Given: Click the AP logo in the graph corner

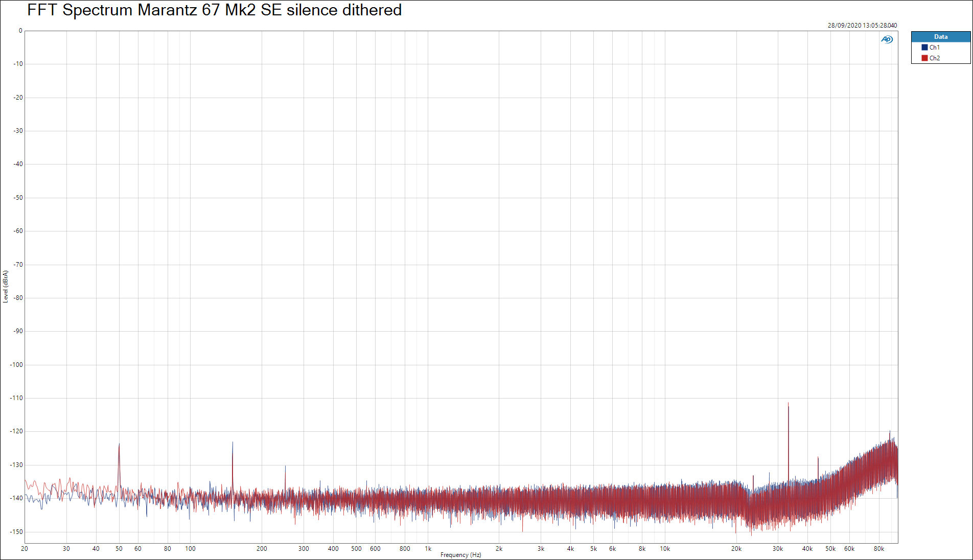Looking at the screenshot, I should click(887, 39).
